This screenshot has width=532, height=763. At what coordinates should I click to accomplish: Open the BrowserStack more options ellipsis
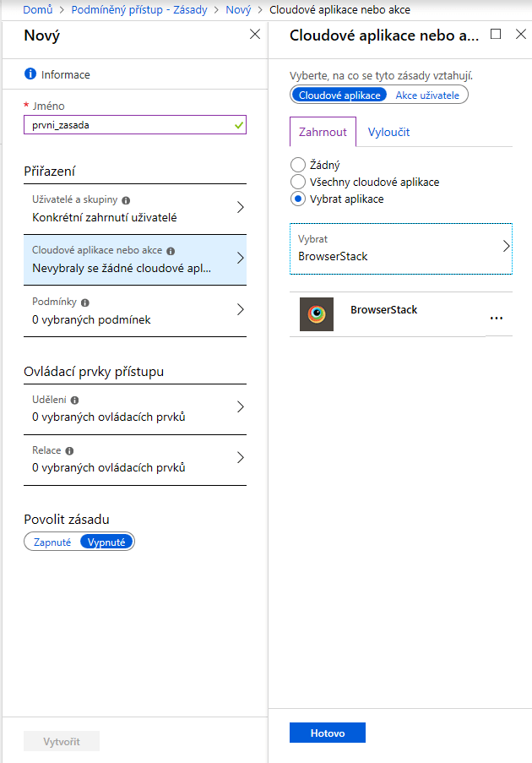pos(497,318)
